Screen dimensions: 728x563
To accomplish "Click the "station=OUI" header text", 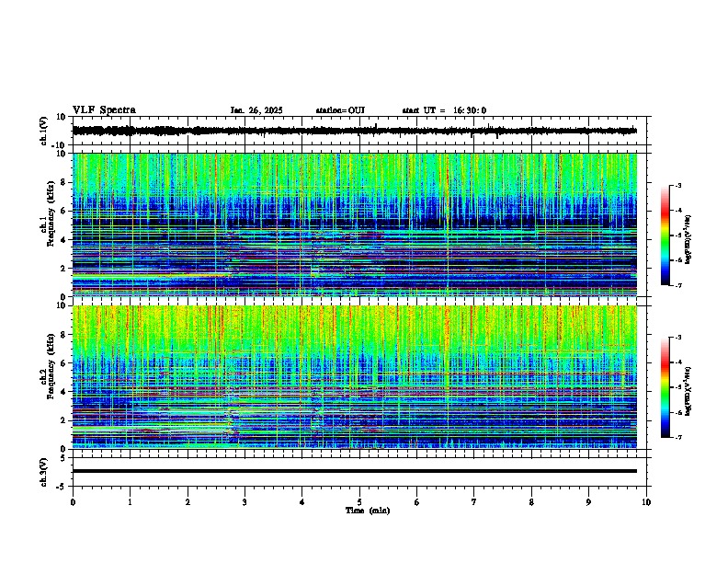I will click(x=340, y=110).
